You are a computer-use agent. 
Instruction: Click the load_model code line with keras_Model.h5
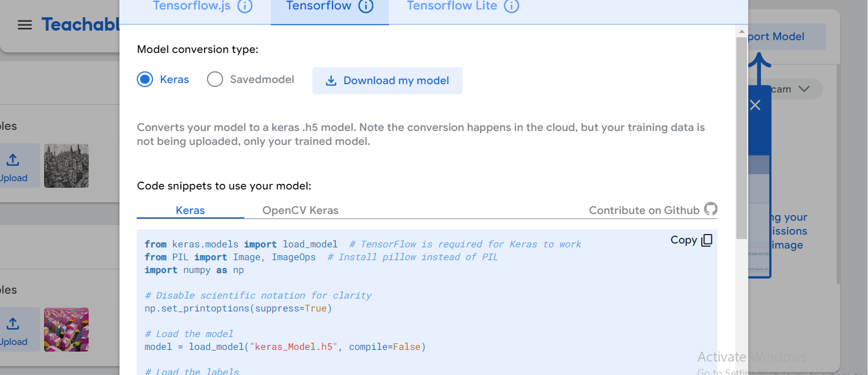click(285, 347)
